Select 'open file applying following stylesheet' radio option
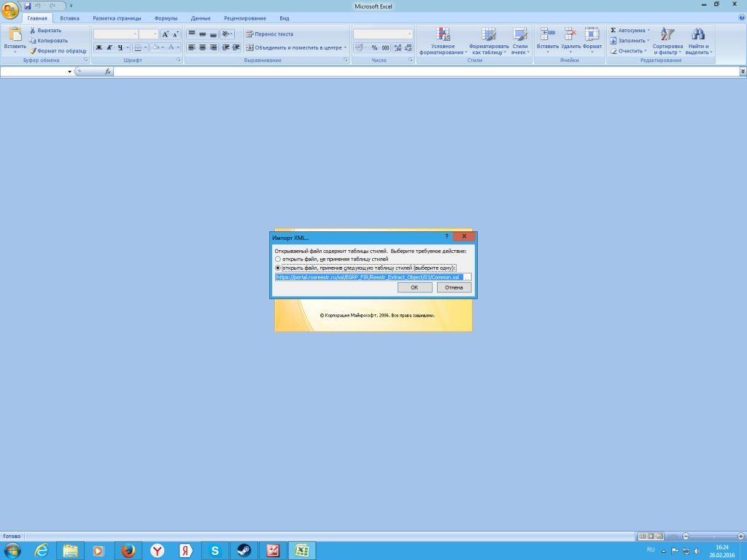The width and height of the screenshot is (747, 560). [278, 268]
